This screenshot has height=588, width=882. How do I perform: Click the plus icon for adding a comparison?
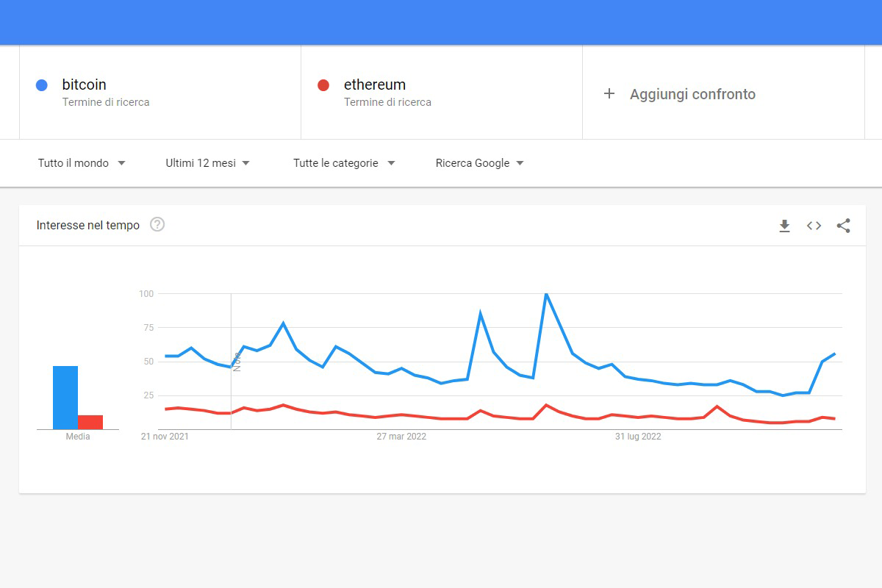click(x=609, y=94)
